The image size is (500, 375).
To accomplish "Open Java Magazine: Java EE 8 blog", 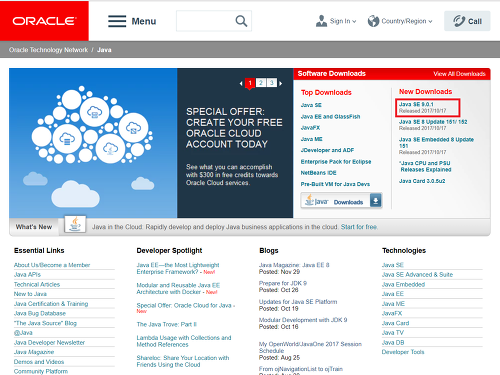I will (x=294, y=265).
